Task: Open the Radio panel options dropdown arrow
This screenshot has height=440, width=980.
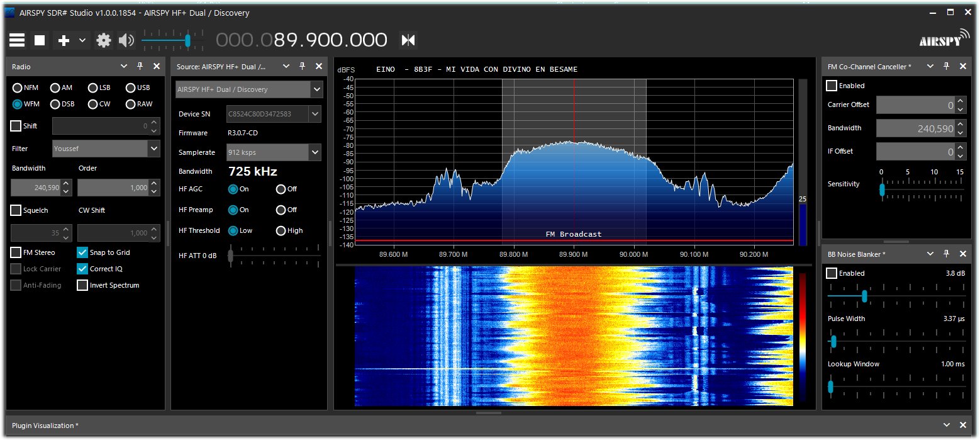Action: point(124,66)
